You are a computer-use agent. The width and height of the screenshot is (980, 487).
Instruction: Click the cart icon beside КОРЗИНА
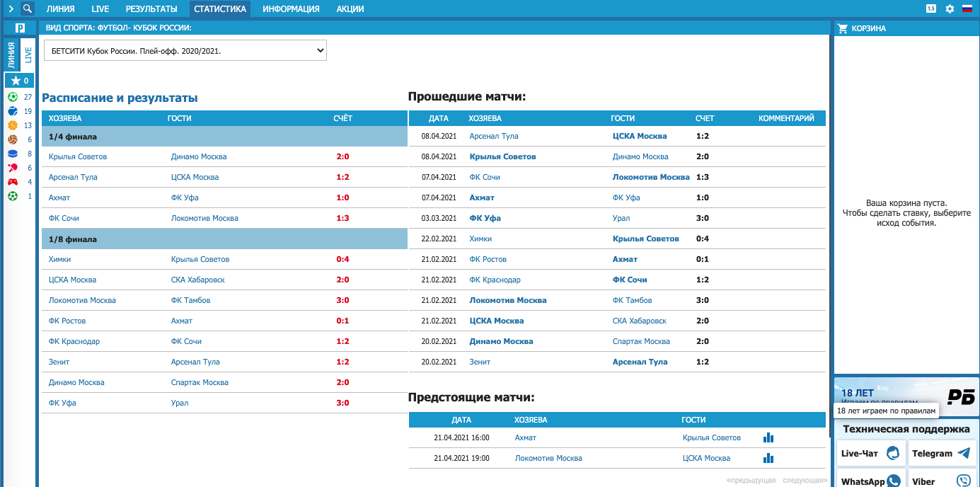click(x=843, y=28)
